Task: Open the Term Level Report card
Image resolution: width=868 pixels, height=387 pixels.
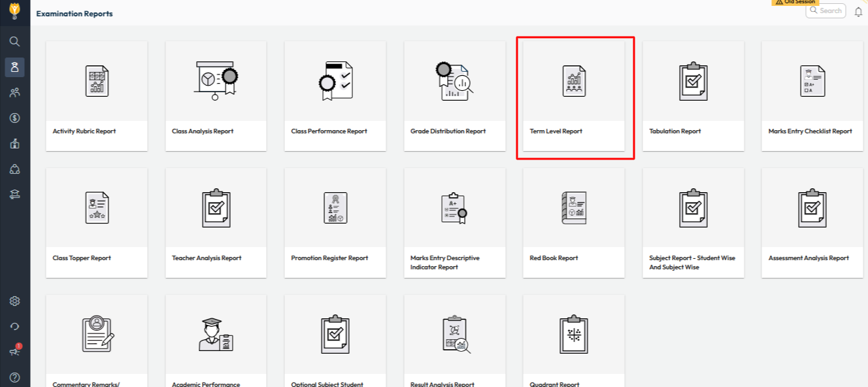Action: (x=574, y=96)
